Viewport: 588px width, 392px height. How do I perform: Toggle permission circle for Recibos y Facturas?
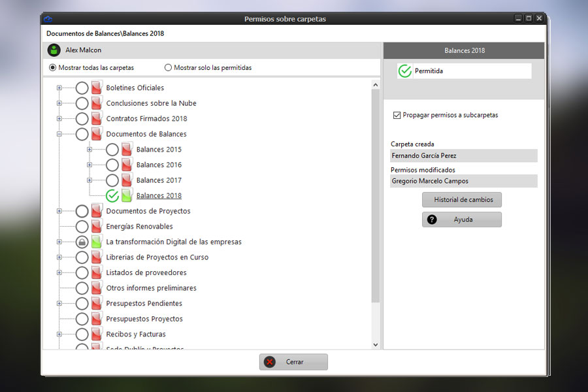(x=82, y=335)
